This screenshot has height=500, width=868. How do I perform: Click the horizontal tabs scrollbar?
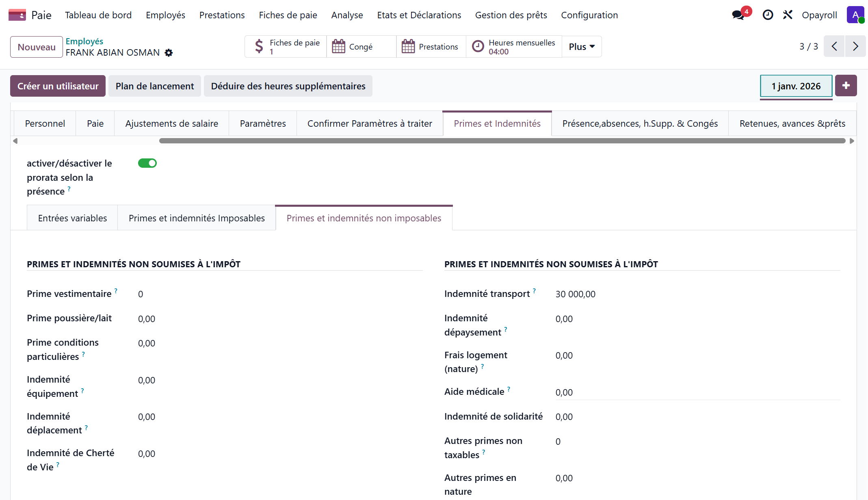(502, 141)
